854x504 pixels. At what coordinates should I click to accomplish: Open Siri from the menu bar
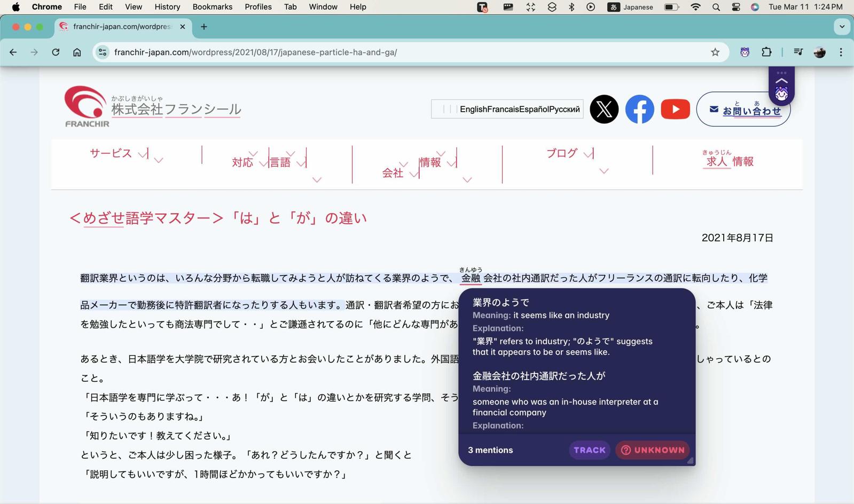point(755,7)
